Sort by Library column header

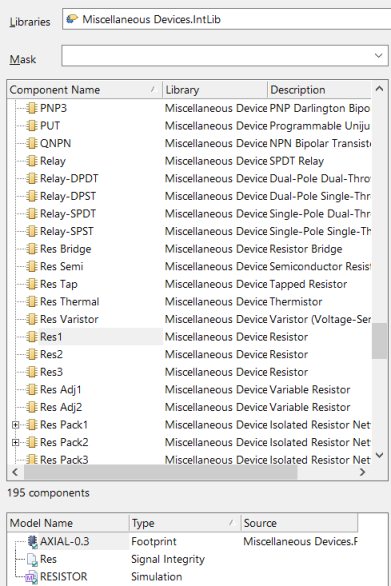[215, 90]
